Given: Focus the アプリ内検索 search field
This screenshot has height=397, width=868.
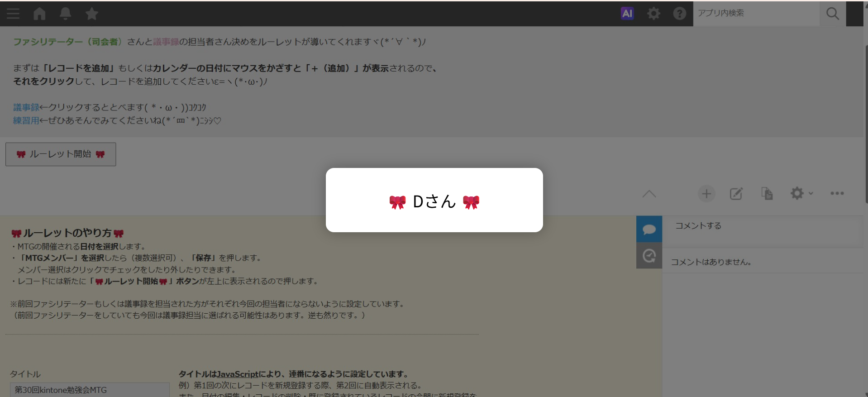Looking at the screenshot, I should click(756, 14).
